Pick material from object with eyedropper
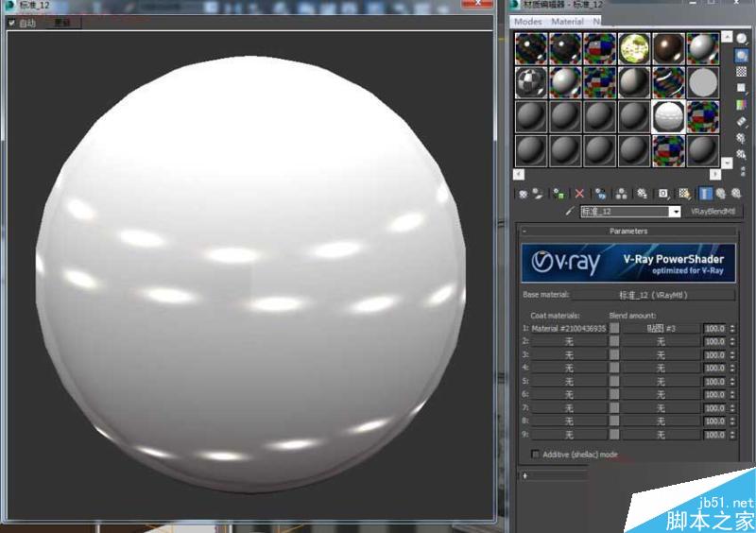756x533 pixels. point(570,212)
